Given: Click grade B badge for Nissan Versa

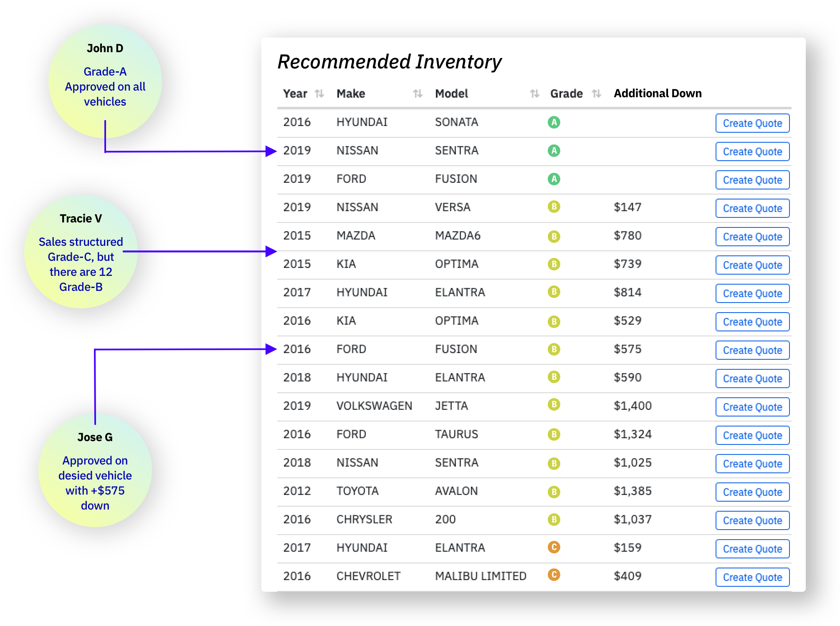Looking at the screenshot, I should 554,207.
